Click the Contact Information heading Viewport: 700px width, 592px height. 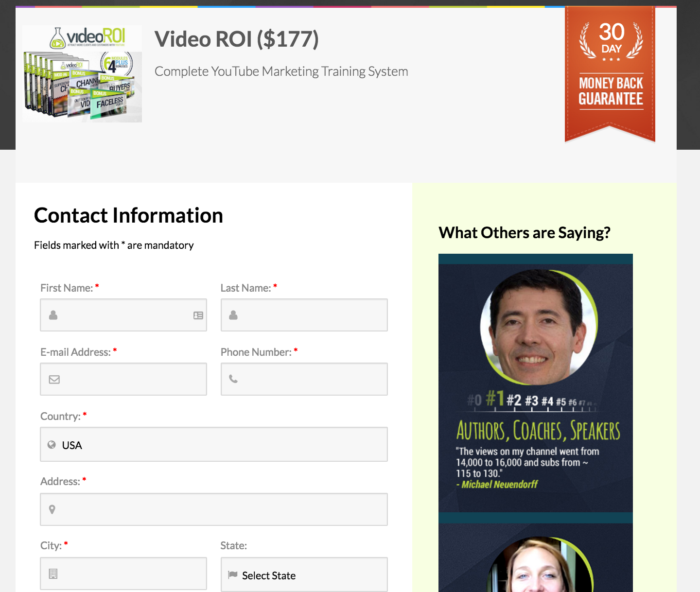point(128,215)
